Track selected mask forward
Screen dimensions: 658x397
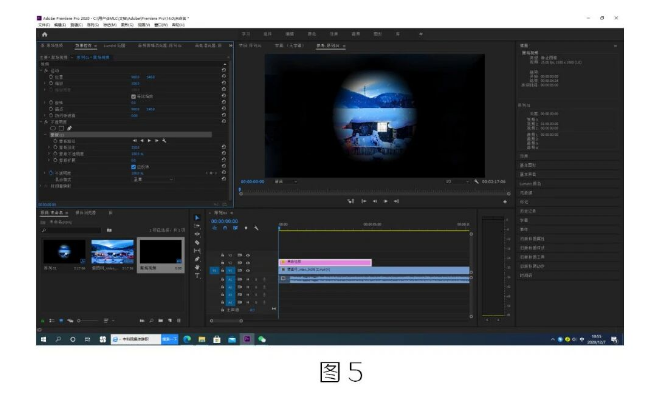click(149, 141)
